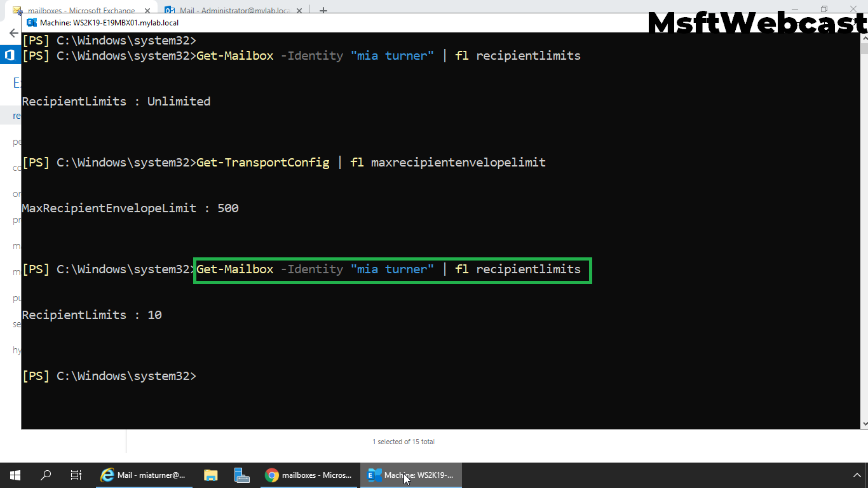868x488 pixels.
Task: Open File Explorer from the taskbar
Action: coord(210,475)
